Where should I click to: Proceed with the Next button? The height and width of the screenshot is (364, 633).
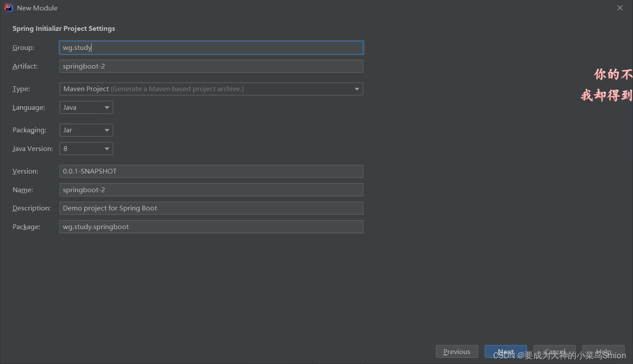click(x=506, y=351)
